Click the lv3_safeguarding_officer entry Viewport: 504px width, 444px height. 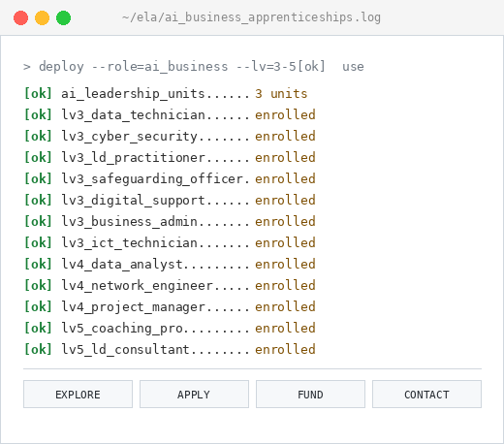click(x=170, y=179)
